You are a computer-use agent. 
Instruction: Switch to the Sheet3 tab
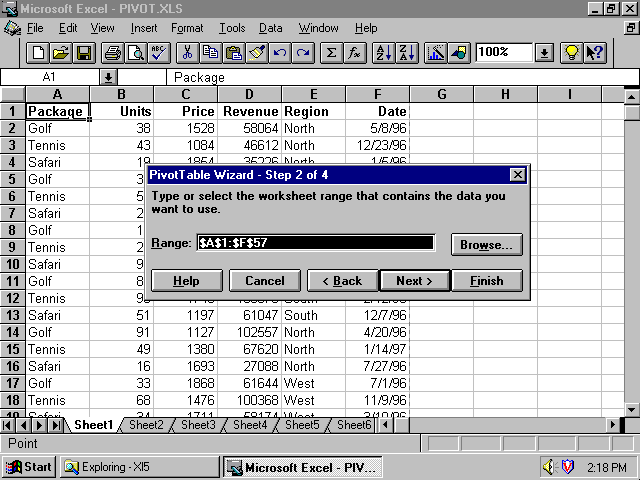click(198, 425)
